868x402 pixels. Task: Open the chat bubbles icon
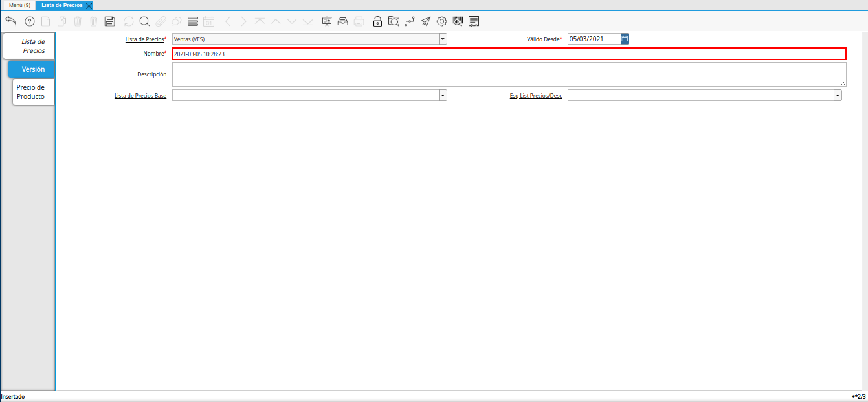click(x=176, y=21)
